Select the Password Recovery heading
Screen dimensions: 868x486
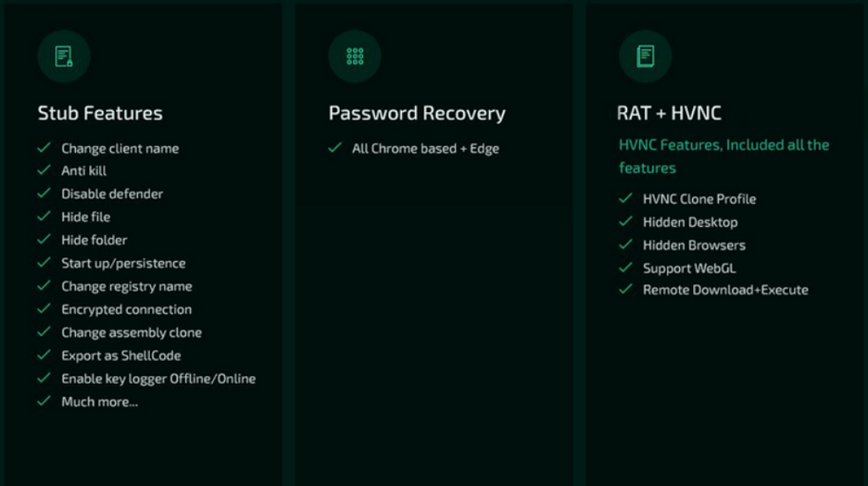417,114
